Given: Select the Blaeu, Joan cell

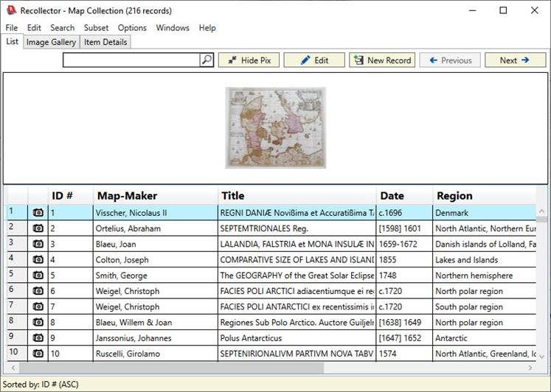Looking at the screenshot, I should pos(156,244).
